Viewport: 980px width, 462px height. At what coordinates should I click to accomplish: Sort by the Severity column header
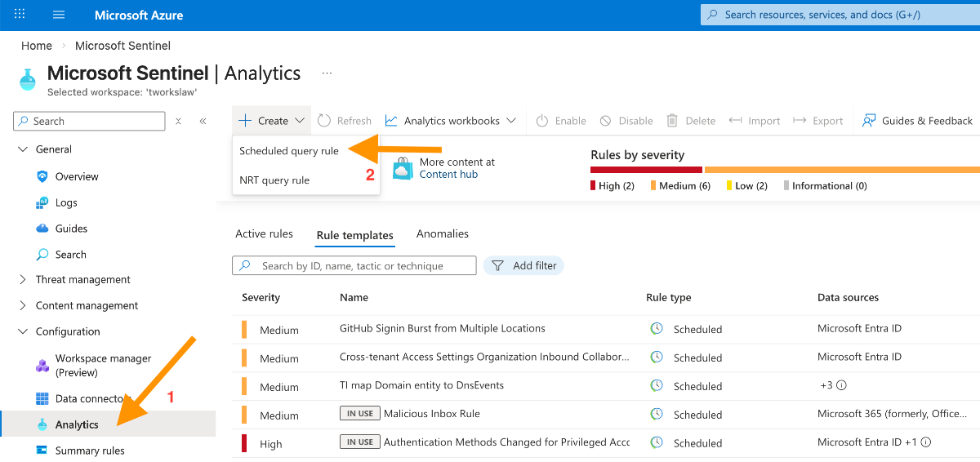(261, 297)
